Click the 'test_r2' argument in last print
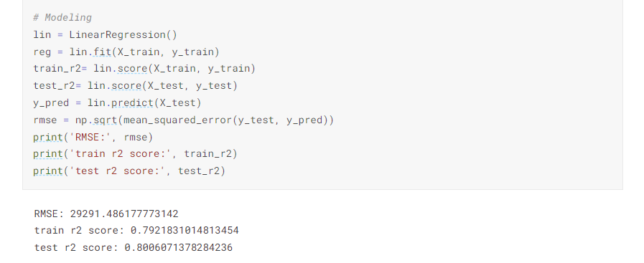 pos(199,171)
